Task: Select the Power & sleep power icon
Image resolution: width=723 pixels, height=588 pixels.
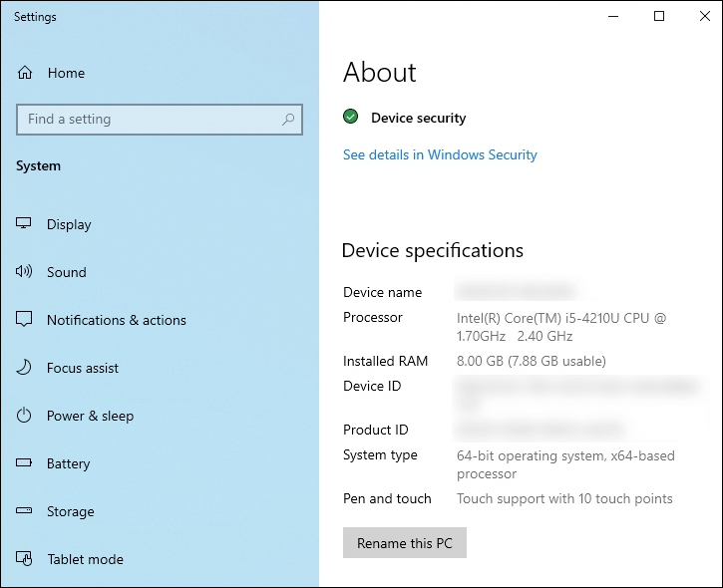Action: pos(24,416)
